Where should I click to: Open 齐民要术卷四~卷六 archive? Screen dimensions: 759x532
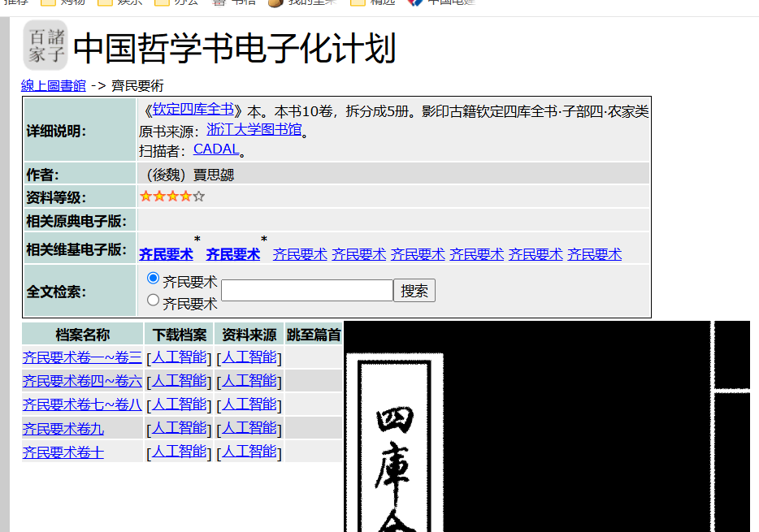pos(82,381)
